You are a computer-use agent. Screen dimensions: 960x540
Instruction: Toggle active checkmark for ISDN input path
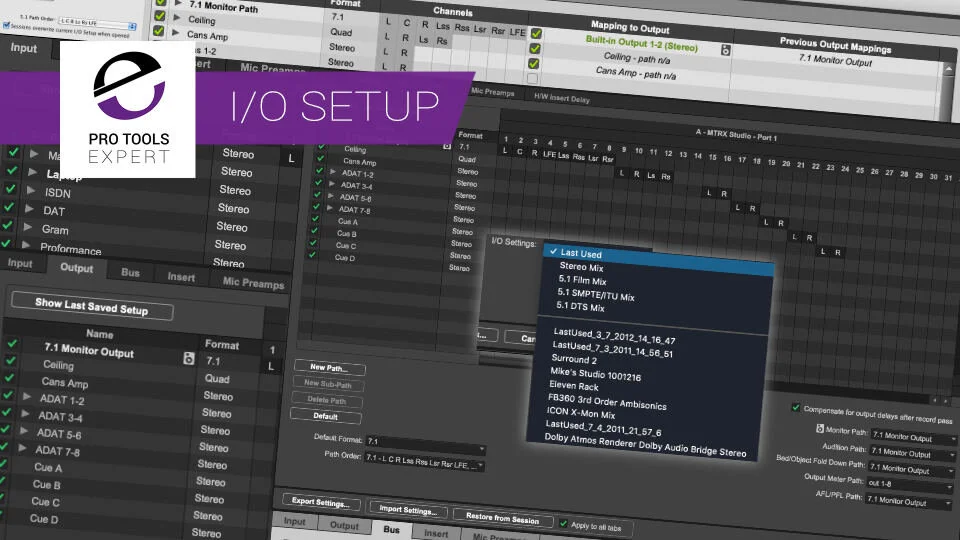(10, 189)
